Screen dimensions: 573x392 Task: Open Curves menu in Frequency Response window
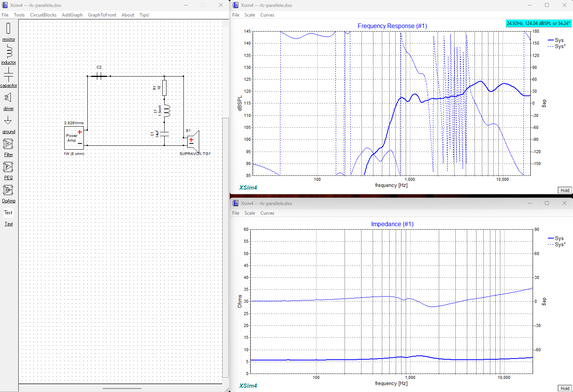[267, 15]
